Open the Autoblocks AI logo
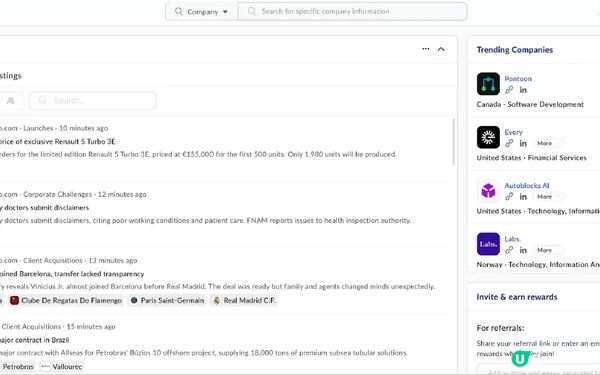Viewport: 600px width, 375px height. coord(488,191)
